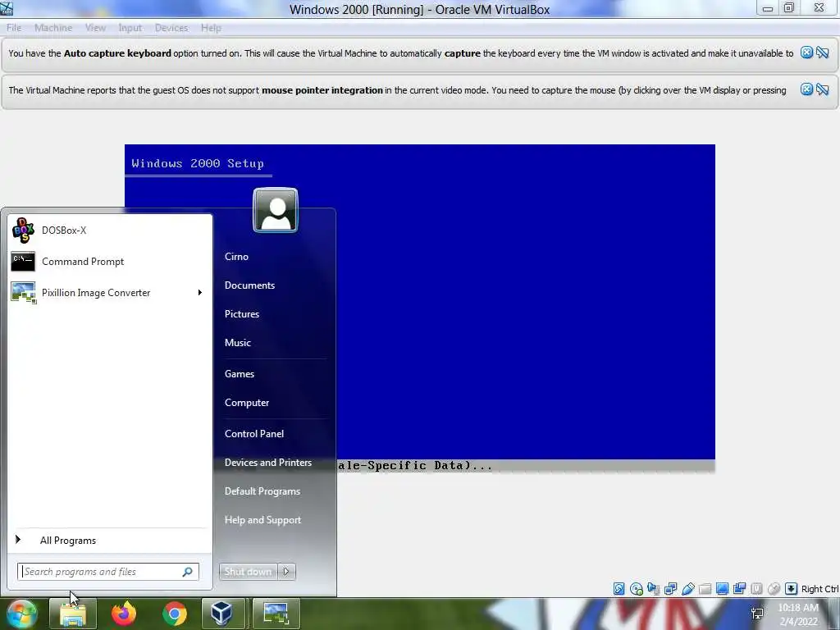Click the recording status icon
This screenshot has width=840, height=630.
739,589
